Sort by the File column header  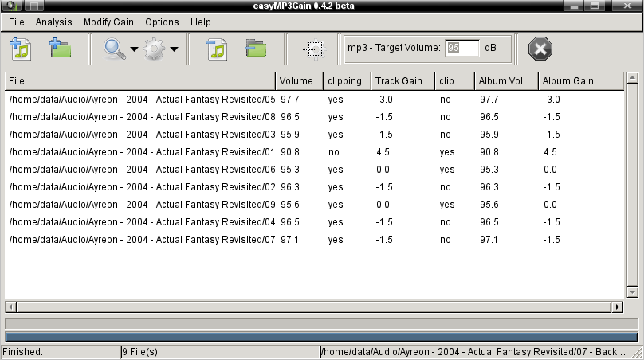tap(140, 81)
